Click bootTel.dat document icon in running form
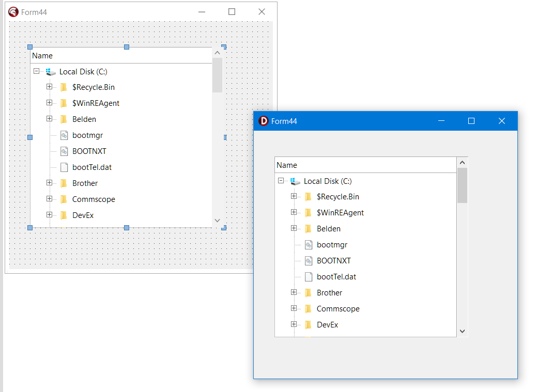537x392 pixels. pos(309,277)
